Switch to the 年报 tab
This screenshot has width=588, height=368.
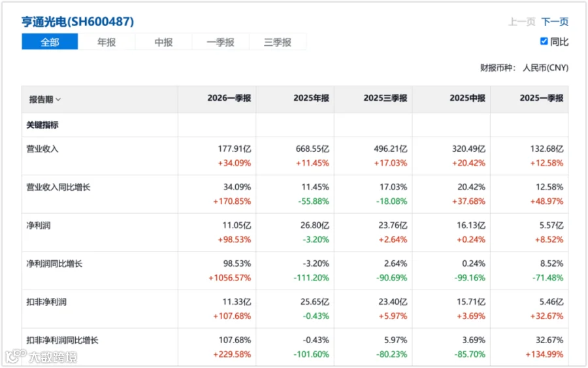[106, 42]
